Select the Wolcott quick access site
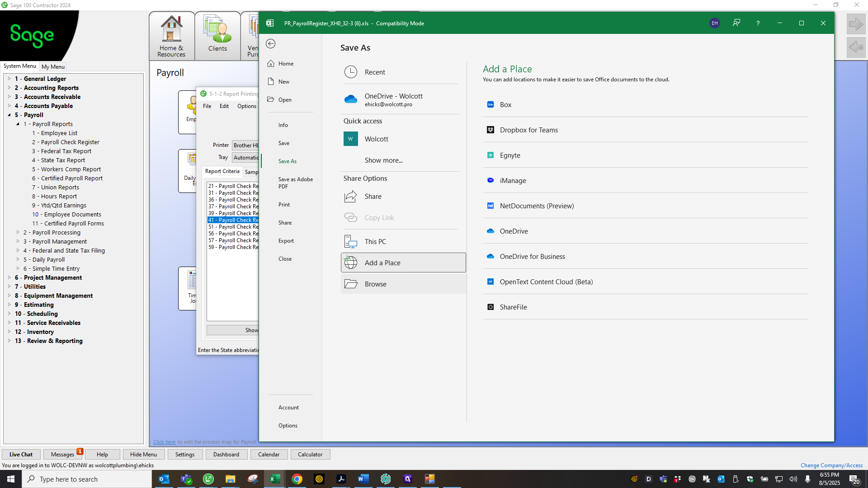This screenshot has width=868, height=488. pyautogui.click(x=401, y=139)
